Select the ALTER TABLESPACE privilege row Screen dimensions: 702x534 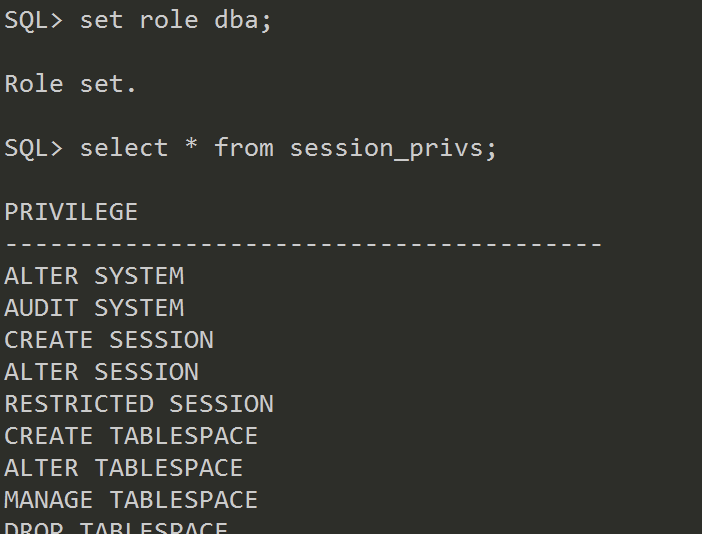pos(124,468)
